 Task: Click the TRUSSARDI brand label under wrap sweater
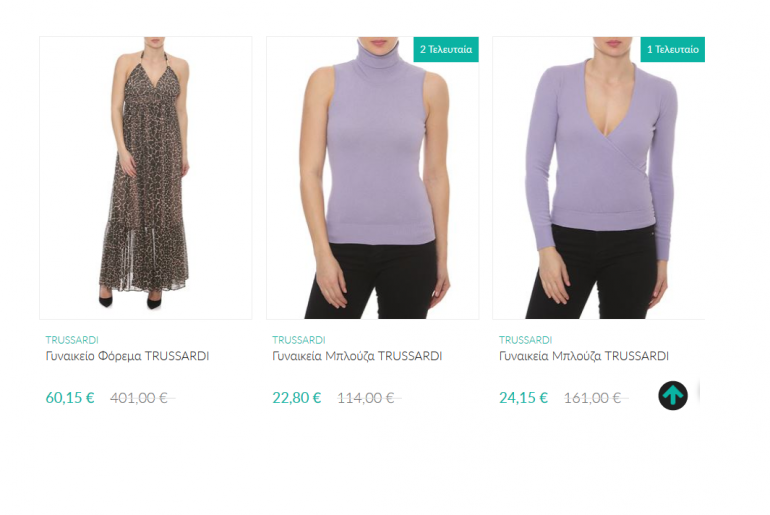tap(525, 340)
